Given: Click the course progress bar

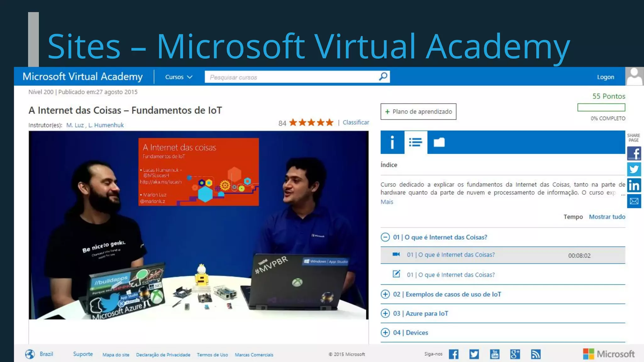Looking at the screenshot, I should click(x=601, y=107).
